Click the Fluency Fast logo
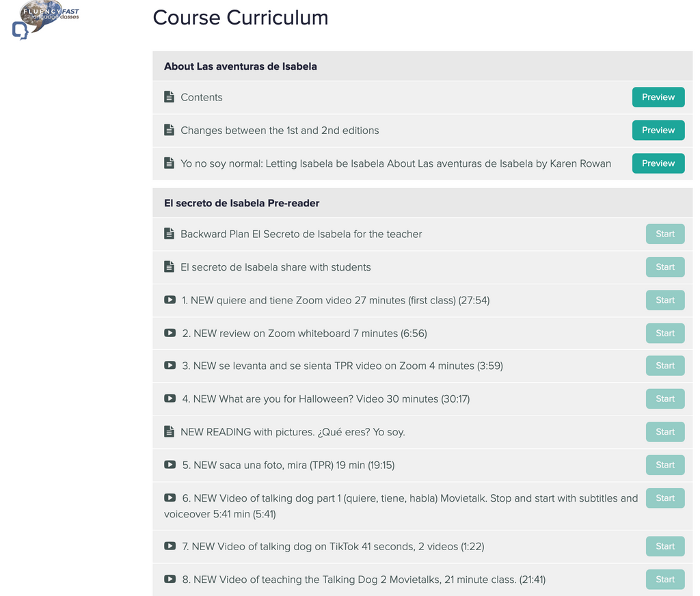This screenshot has height=596, width=700. point(46,20)
